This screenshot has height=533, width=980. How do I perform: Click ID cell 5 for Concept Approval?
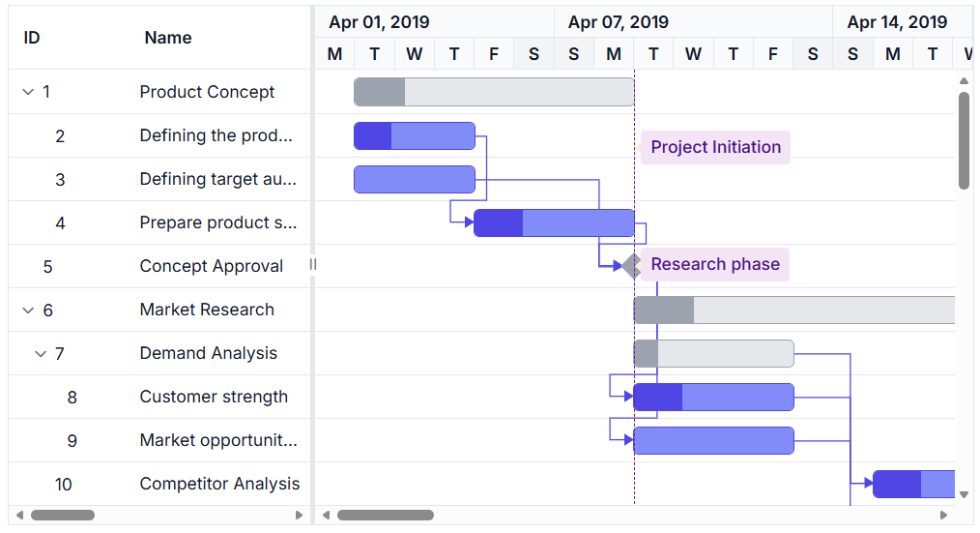(47, 267)
